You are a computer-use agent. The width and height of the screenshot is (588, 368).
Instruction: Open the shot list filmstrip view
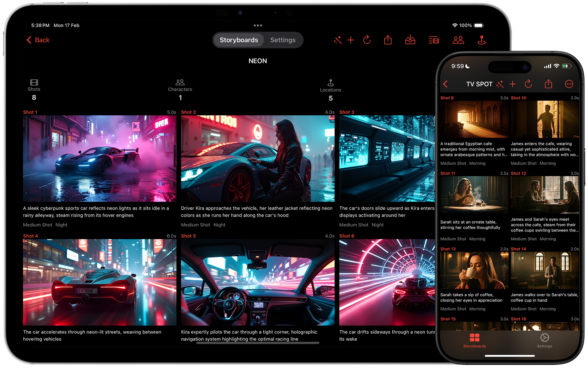pos(434,40)
